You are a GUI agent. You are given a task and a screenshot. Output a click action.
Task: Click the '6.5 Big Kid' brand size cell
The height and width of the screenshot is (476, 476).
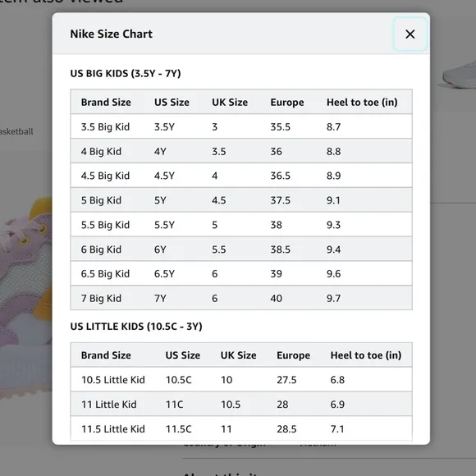tap(105, 273)
